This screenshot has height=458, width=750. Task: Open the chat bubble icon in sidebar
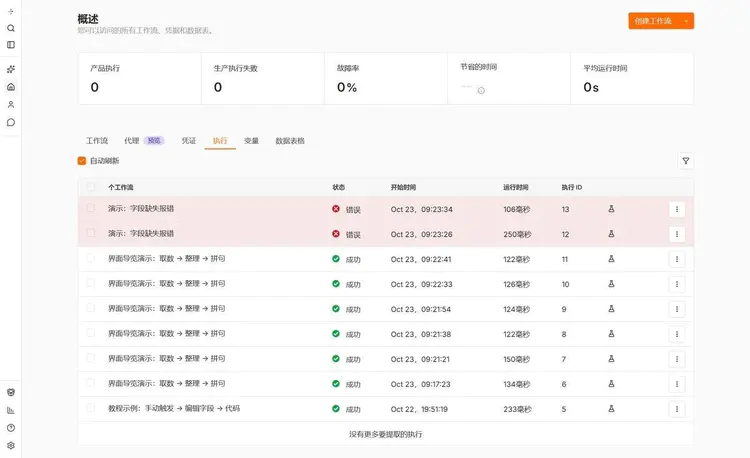pyautogui.click(x=11, y=122)
